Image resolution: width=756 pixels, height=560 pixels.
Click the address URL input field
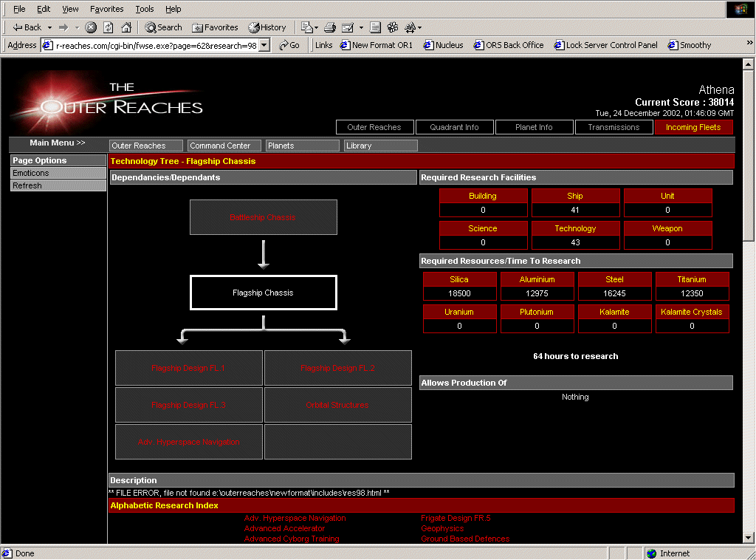(157, 45)
